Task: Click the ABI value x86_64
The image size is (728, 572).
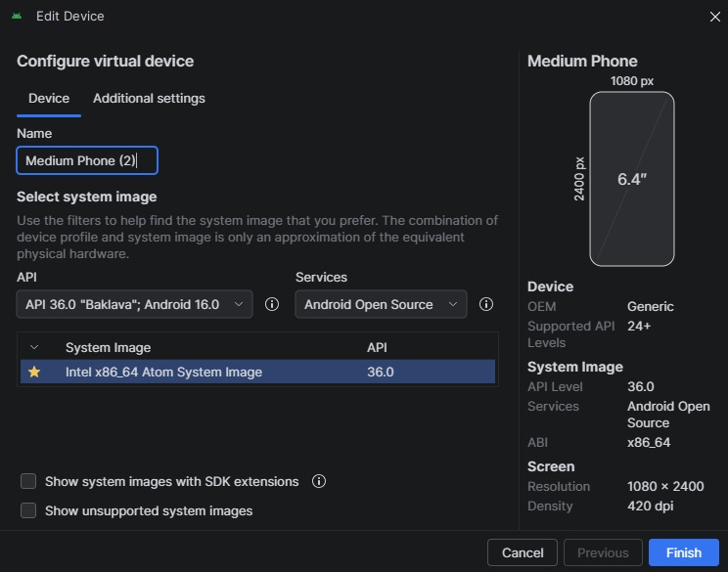Action: (x=649, y=442)
